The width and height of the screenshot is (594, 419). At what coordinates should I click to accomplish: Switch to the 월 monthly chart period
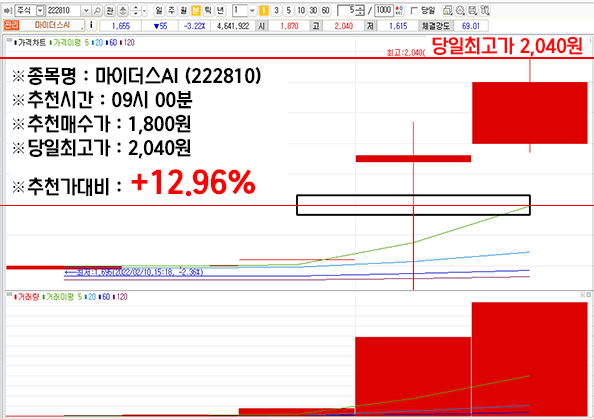(x=183, y=11)
